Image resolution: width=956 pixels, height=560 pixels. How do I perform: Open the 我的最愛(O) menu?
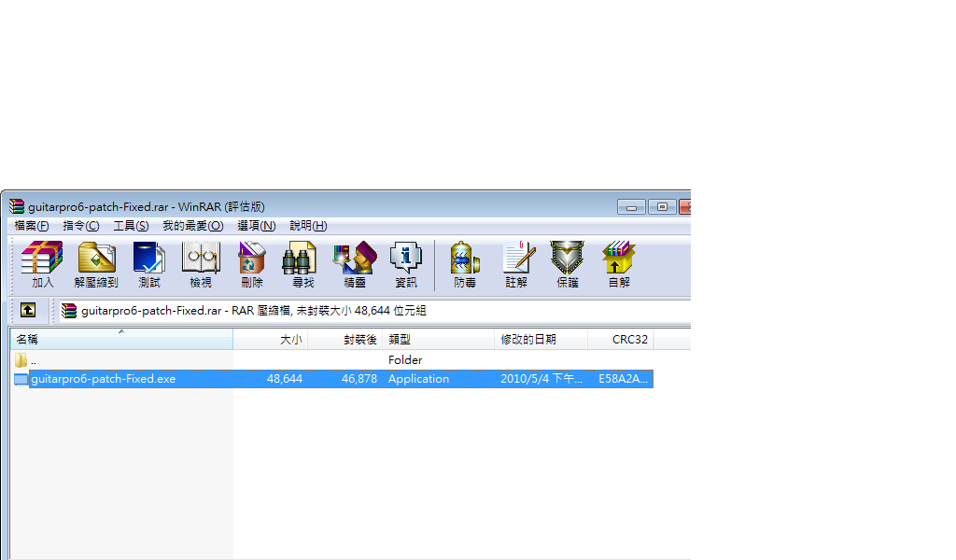pyautogui.click(x=192, y=226)
